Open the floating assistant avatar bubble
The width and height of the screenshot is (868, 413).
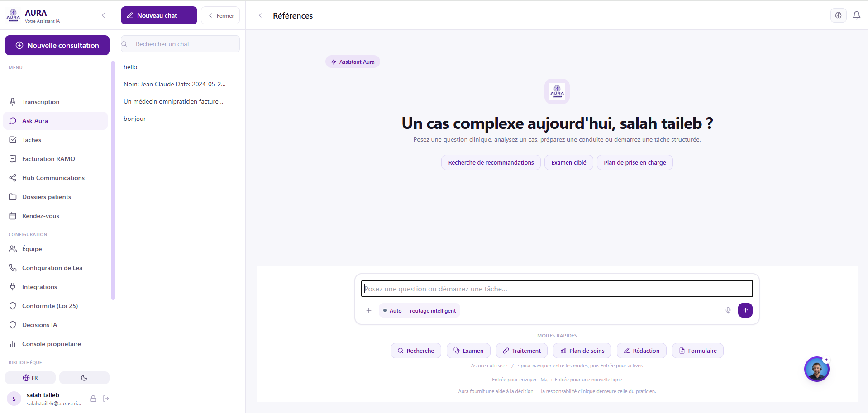pyautogui.click(x=816, y=369)
